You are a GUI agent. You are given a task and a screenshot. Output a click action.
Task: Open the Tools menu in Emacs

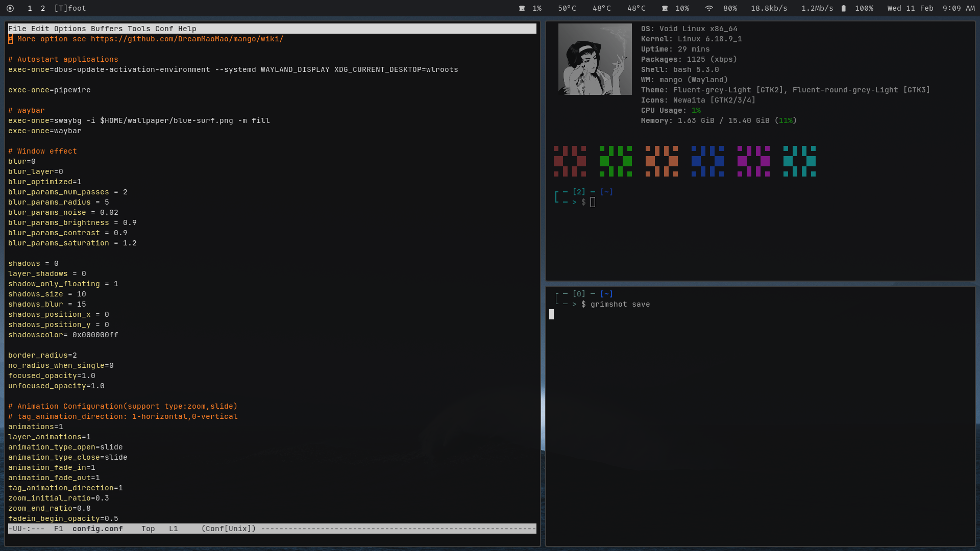coord(139,29)
